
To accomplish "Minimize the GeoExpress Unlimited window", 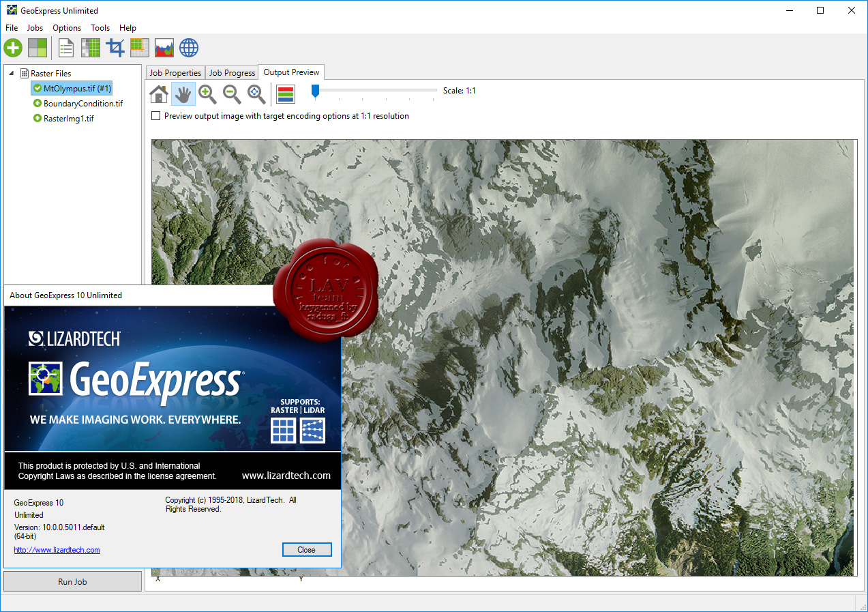I will (789, 10).
